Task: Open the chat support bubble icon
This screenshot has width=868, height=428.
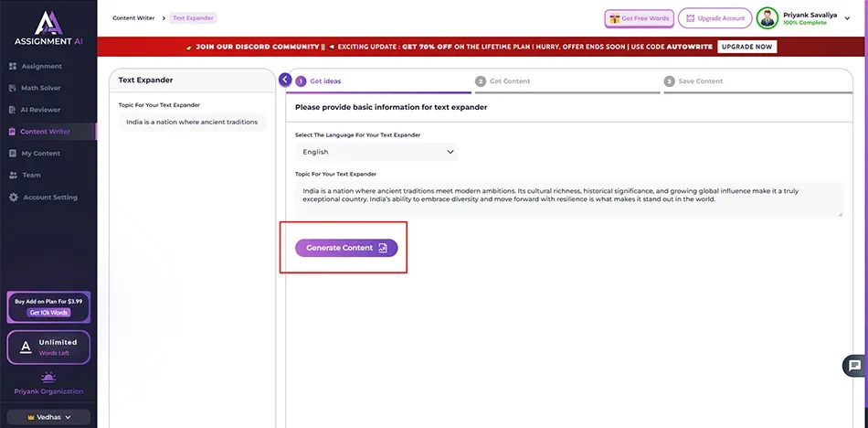Action: [854, 366]
